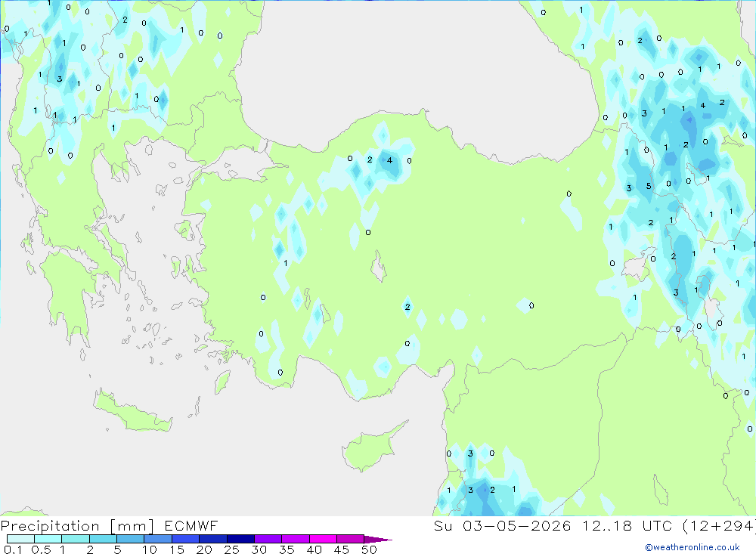Click the legend label '10'
Screen dimensions: 756x554
pyautogui.click(x=150, y=549)
